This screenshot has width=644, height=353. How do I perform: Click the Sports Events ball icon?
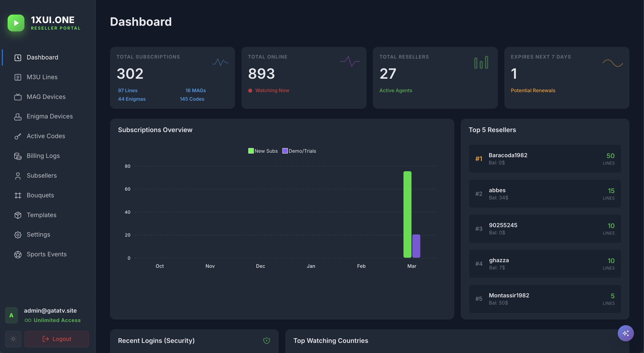pos(17,254)
